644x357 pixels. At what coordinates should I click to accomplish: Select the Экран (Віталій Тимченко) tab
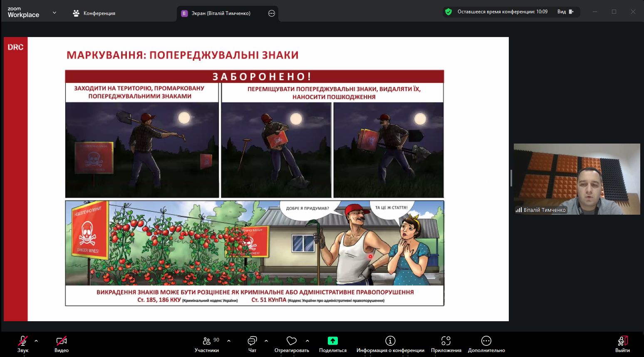220,13
